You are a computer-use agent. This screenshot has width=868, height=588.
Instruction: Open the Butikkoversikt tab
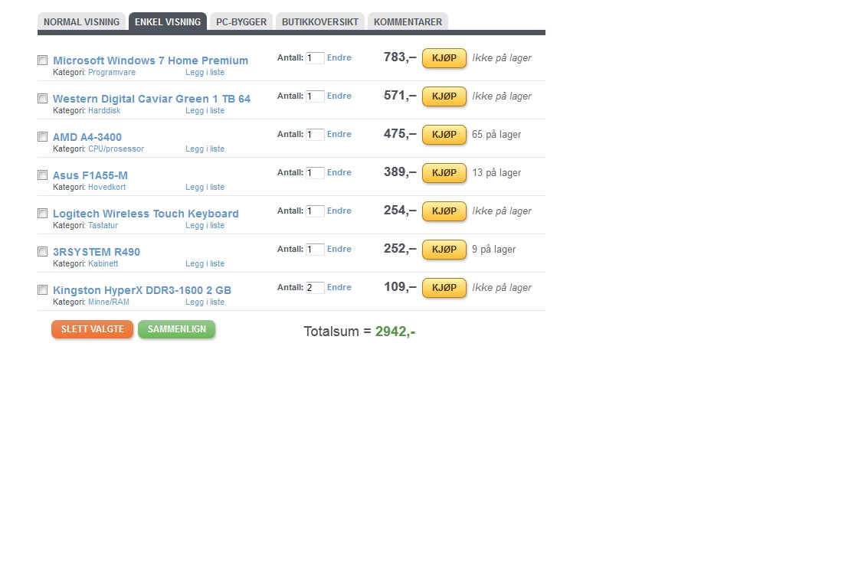(x=320, y=21)
